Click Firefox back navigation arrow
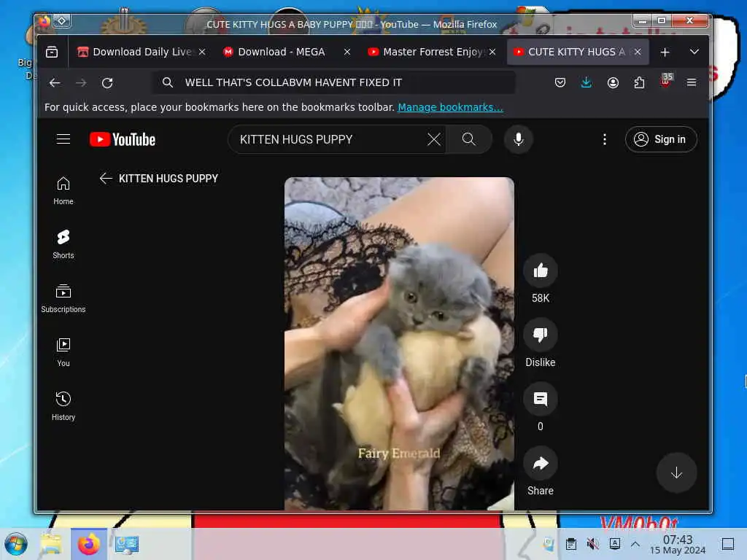747x560 pixels. pyautogui.click(x=55, y=83)
